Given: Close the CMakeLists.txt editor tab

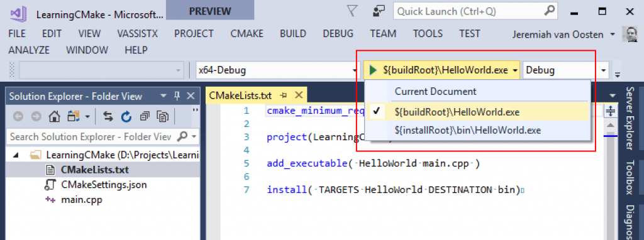Looking at the screenshot, I should (x=299, y=95).
